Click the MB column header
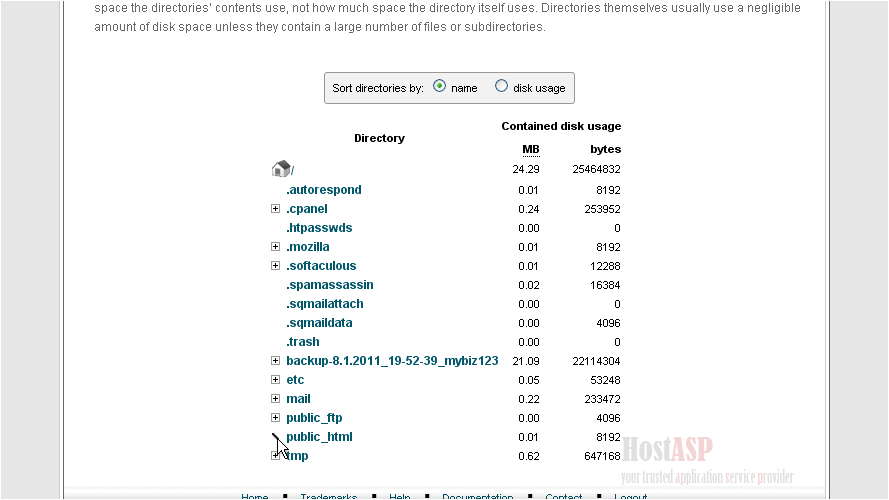 coord(530,150)
